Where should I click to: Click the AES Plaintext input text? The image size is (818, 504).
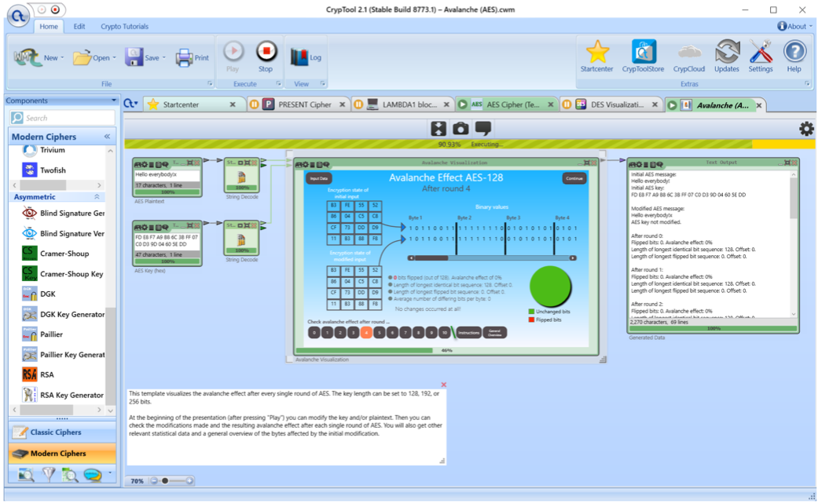click(x=167, y=175)
